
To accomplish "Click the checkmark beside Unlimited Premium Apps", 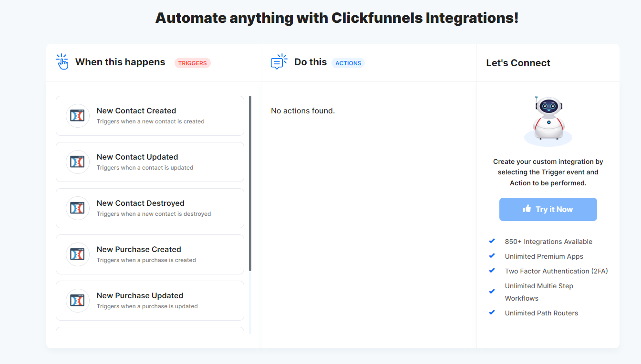I will click(492, 256).
